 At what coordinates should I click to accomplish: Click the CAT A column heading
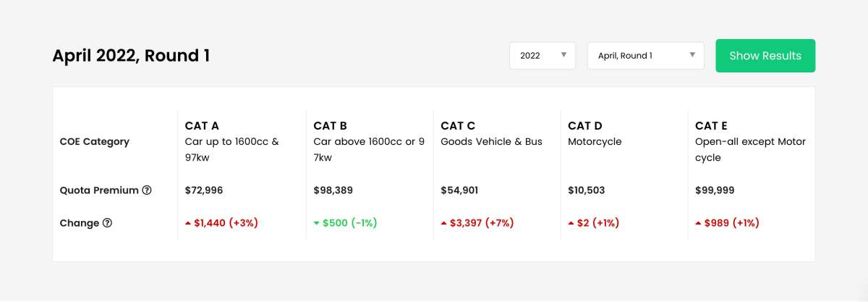pos(202,126)
